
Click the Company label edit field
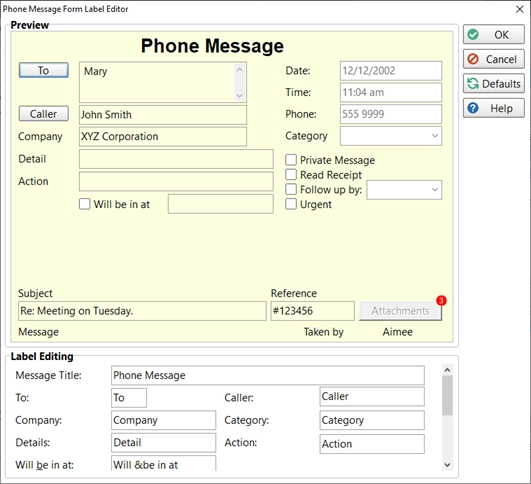(x=164, y=420)
